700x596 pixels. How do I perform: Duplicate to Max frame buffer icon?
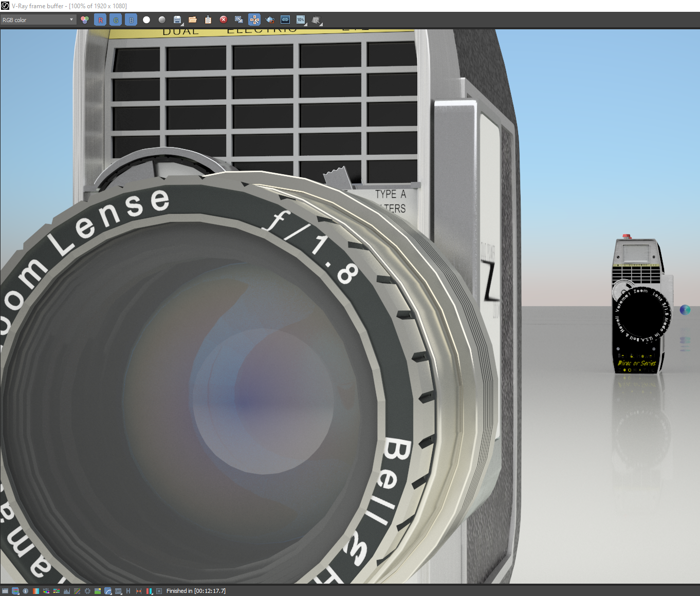tap(239, 20)
